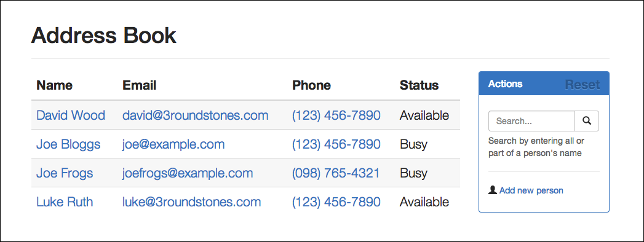Call David Wood's phone number
Image resolution: width=644 pixels, height=242 pixels.
(x=336, y=115)
